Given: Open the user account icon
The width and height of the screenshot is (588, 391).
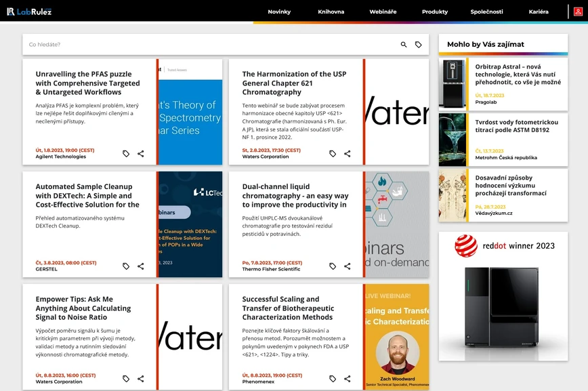Looking at the screenshot, I should point(578,12).
